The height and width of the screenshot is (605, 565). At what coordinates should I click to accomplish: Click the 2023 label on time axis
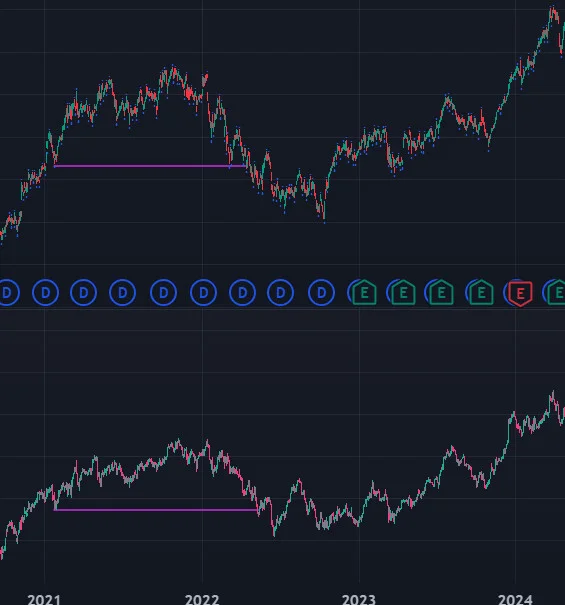[x=359, y=599]
